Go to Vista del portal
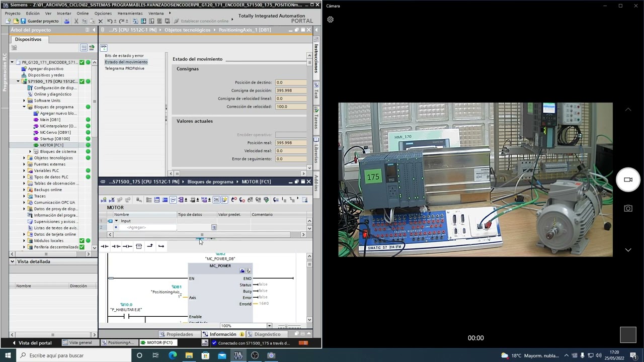 click(x=35, y=343)
